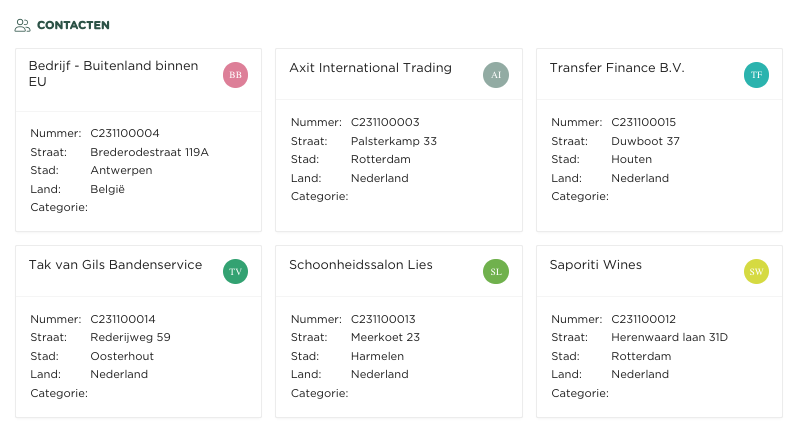The width and height of the screenshot is (794, 426).
Task: Click the Contacten section heading
Action: tap(73, 25)
